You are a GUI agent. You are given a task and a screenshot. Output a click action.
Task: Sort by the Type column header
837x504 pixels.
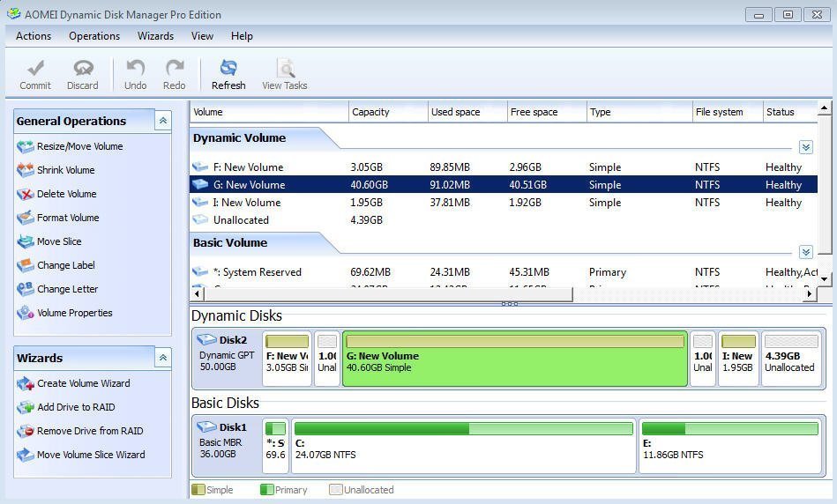[639, 112]
